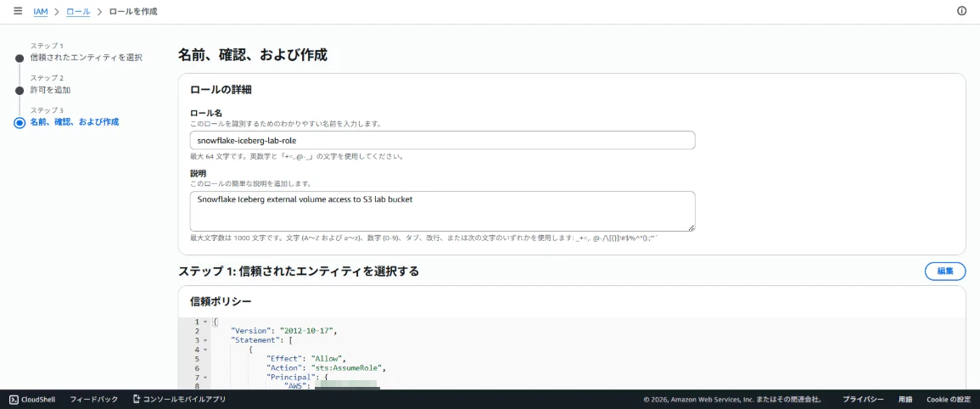Image resolution: width=980 pixels, height=409 pixels.
Task: Open the hamburger navigation menu
Action: pos(18,11)
